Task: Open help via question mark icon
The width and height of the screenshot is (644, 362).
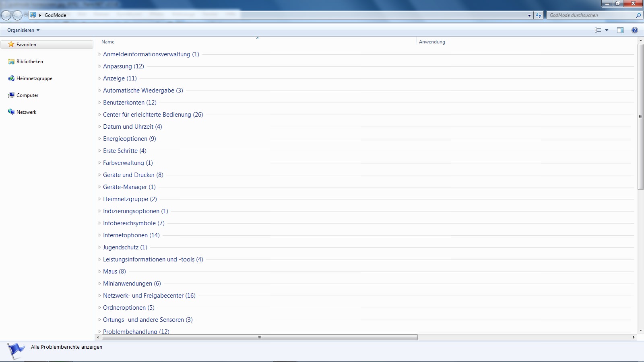Action: (x=635, y=30)
